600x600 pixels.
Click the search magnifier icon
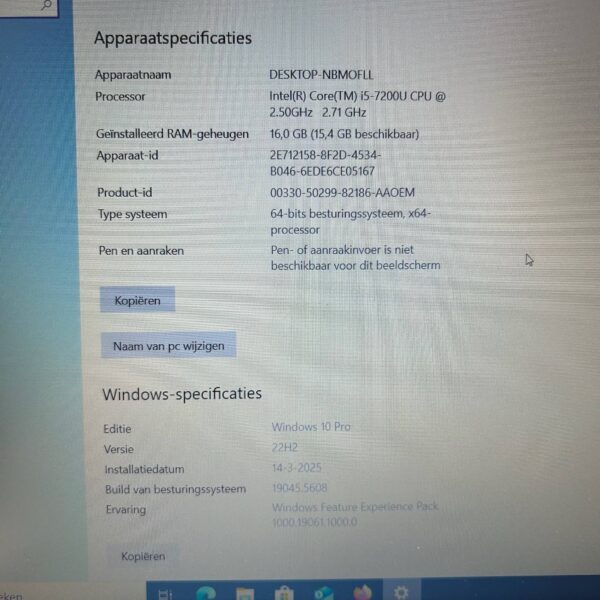tap(46, 5)
